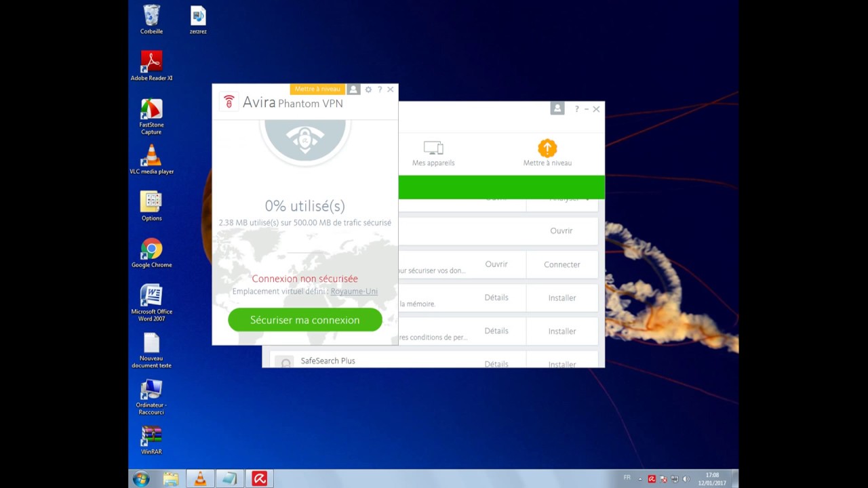Click volume speaker tray icon
The width and height of the screenshot is (868, 488).
click(685, 479)
